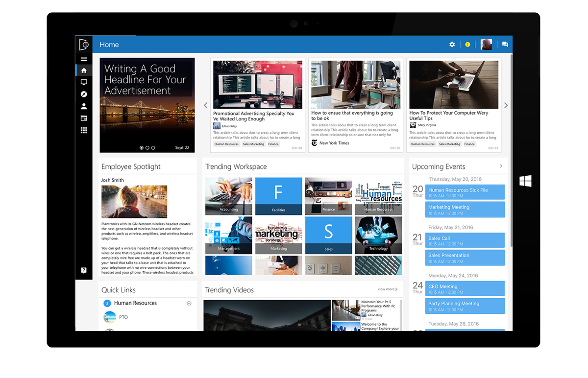
Task: Show next articles with the right arrow
Action: [x=506, y=105]
